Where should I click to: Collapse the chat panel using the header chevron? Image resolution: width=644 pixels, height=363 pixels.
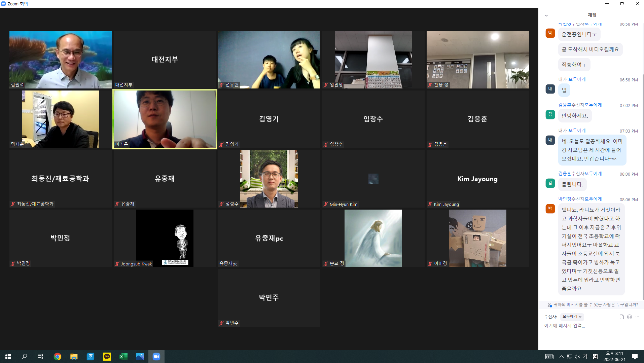coord(546,15)
